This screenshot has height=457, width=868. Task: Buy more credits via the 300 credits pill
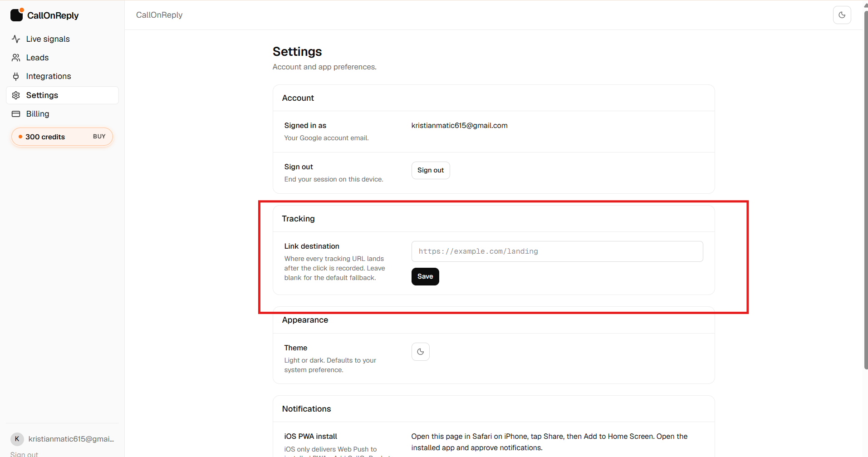pyautogui.click(x=62, y=137)
